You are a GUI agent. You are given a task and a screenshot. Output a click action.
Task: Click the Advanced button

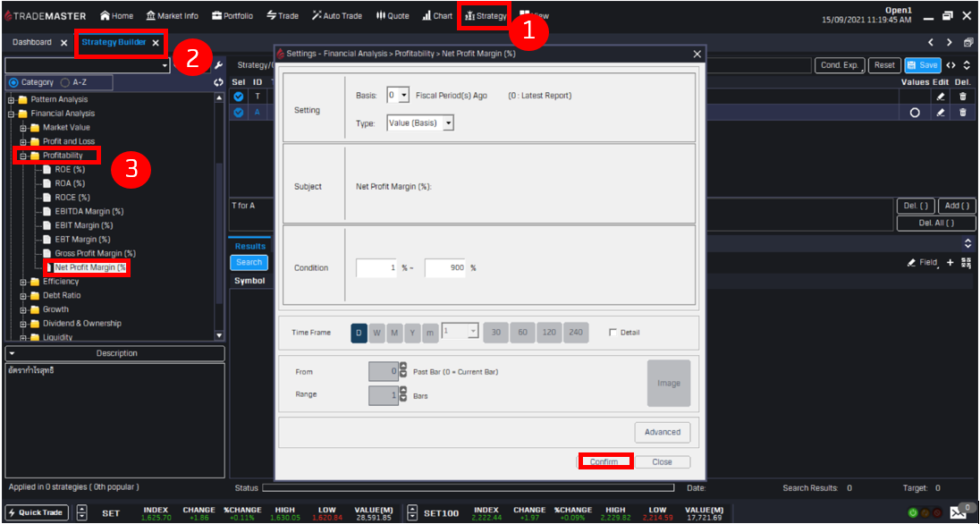click(663, 432)
